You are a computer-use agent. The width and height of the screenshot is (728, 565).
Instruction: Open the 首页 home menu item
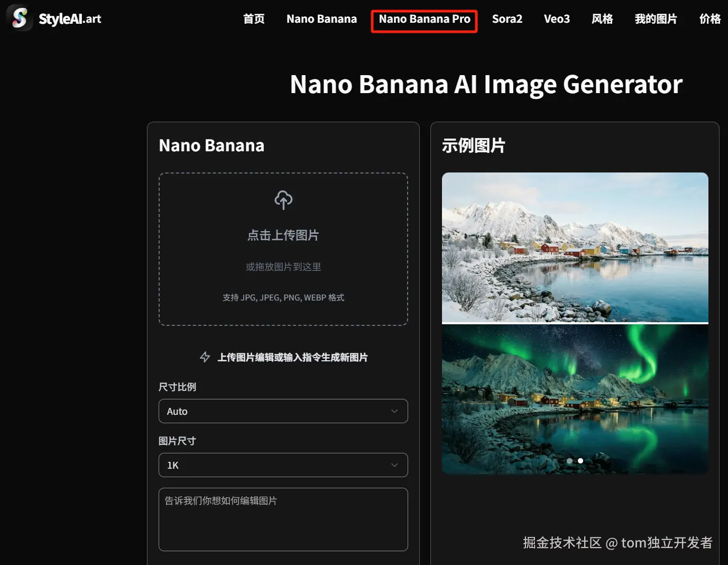point(254,19)
